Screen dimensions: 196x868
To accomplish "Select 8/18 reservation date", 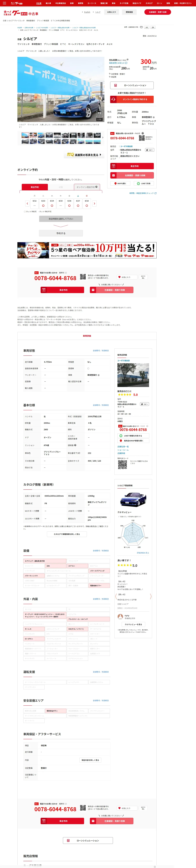I will (x=87, y=203).
